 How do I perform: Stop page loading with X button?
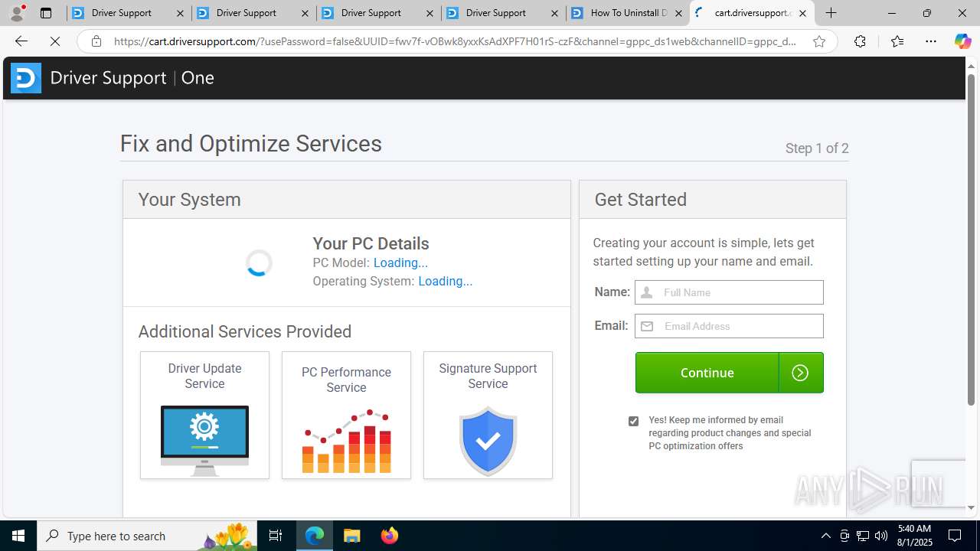click(x=55, y=41)
